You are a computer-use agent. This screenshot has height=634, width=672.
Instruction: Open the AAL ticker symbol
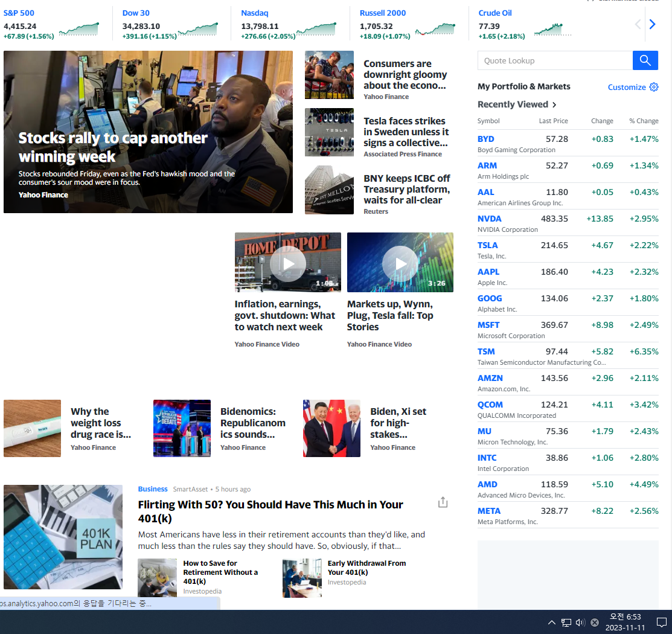pos(485,192)
